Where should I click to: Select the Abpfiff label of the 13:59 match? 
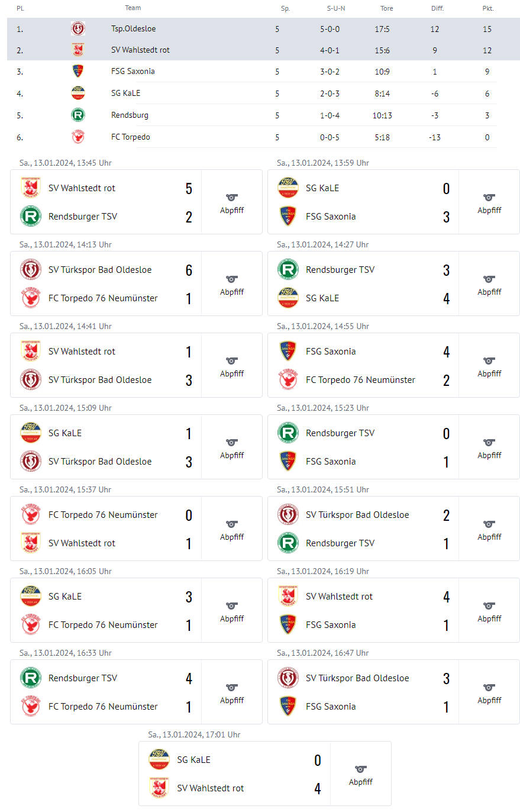(489, 210)
